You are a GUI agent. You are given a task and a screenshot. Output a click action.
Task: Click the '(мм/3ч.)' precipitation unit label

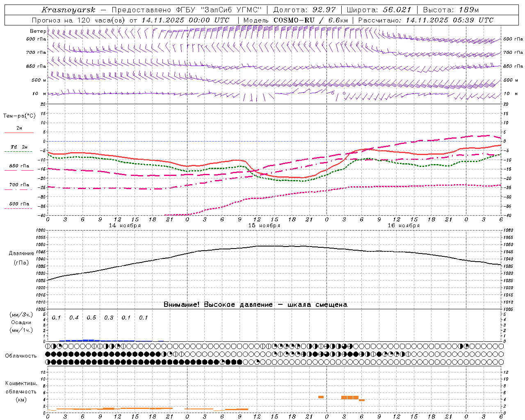pos(21,315)
